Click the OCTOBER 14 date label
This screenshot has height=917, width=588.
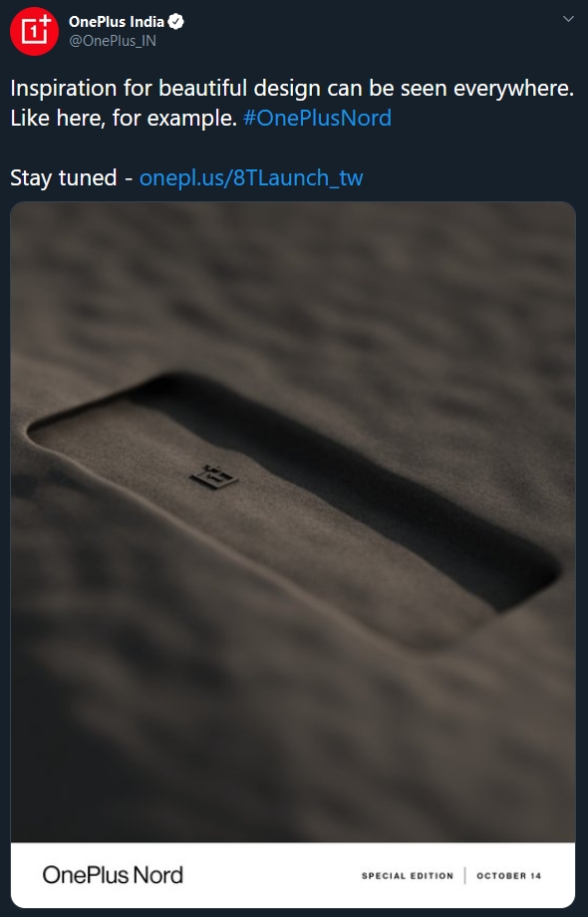[x=508, y=875]
